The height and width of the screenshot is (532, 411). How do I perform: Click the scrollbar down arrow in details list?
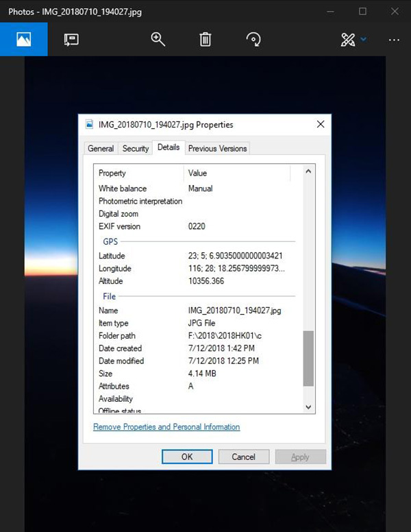308,407
